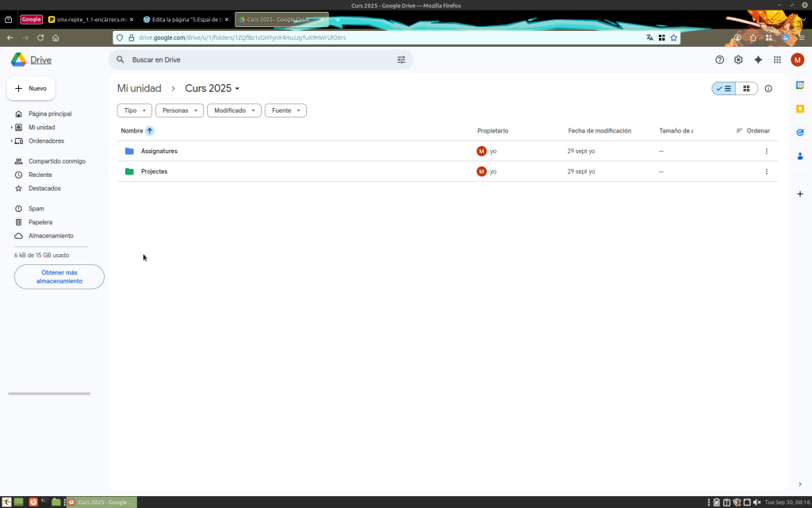812x508 pixels.
Task: Show folder details info icon
Action: click(768, 89)
